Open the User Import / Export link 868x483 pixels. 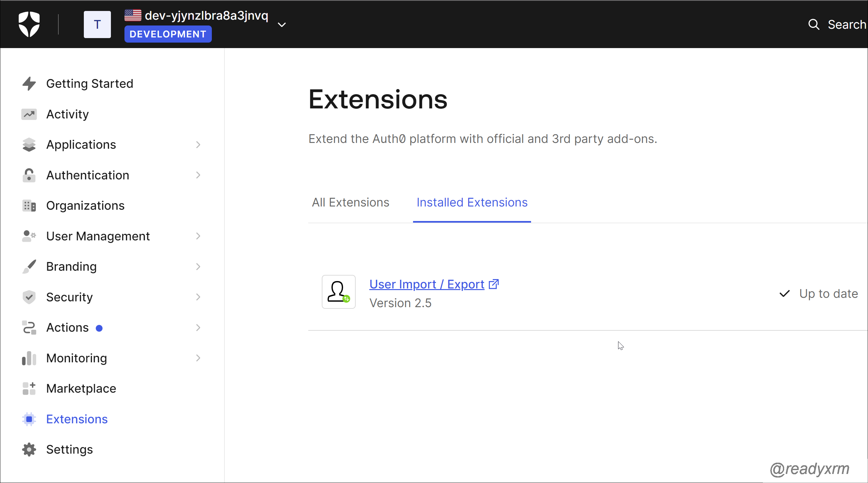click(x=426, y=284)
